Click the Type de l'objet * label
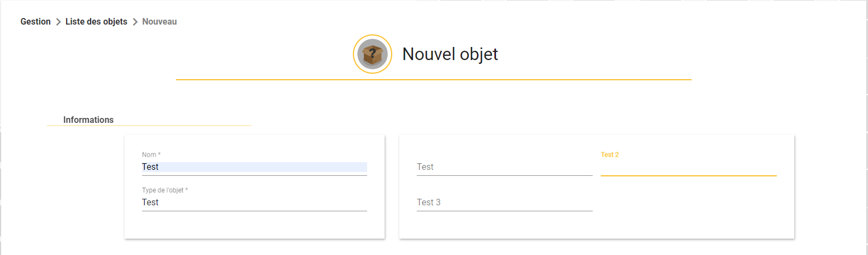The width and height of the screenshot is (868, 255). [165, 190]
